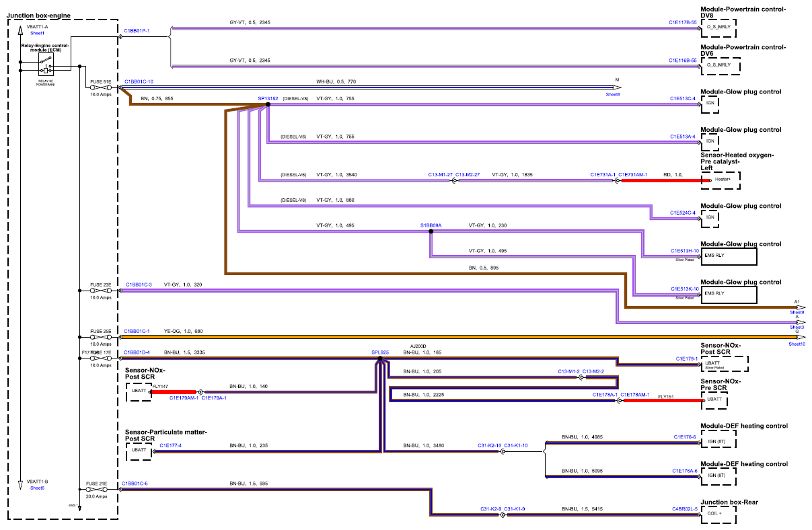812x530 pixels.
Task: Select connector label C1E116B-55
Action: point(682,61)
